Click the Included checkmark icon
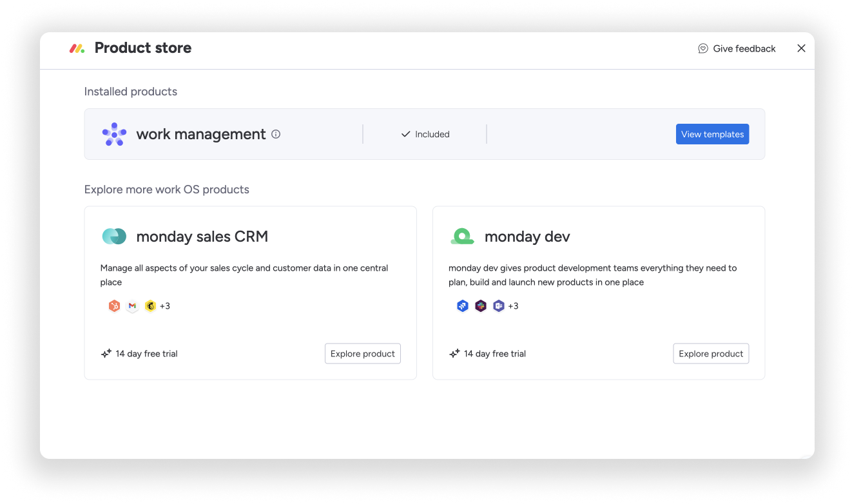The width and height of the screenshot is (852, 504). tap(405, 134)
